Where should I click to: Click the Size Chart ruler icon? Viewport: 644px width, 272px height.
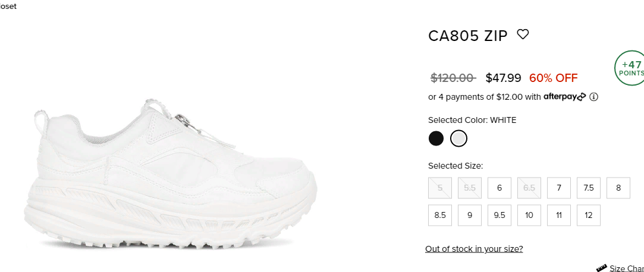[x=601, y=268]
